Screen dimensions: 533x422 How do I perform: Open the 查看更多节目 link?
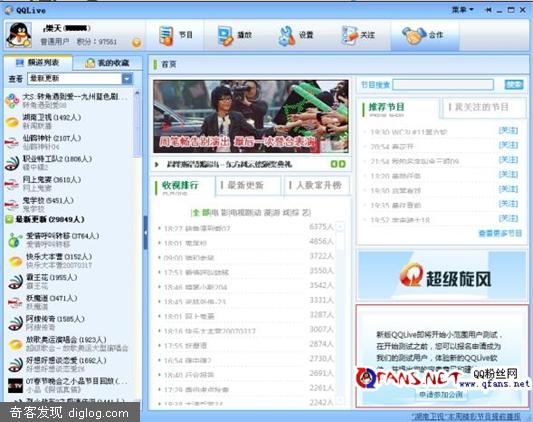500,233
